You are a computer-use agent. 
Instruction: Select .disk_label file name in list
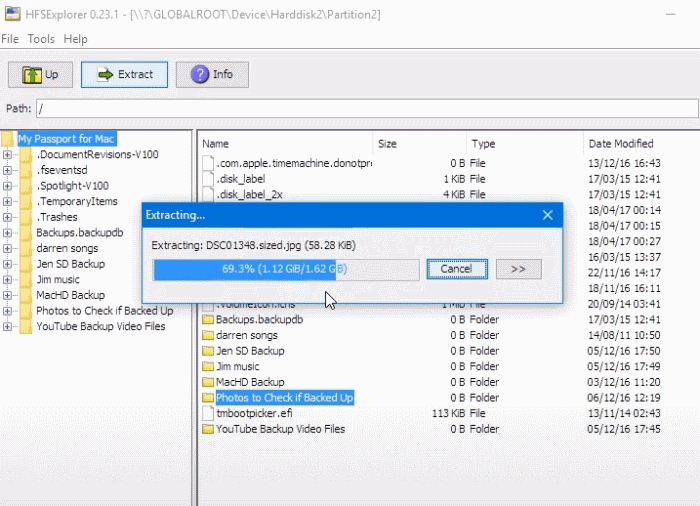click(x=241, y=179)
